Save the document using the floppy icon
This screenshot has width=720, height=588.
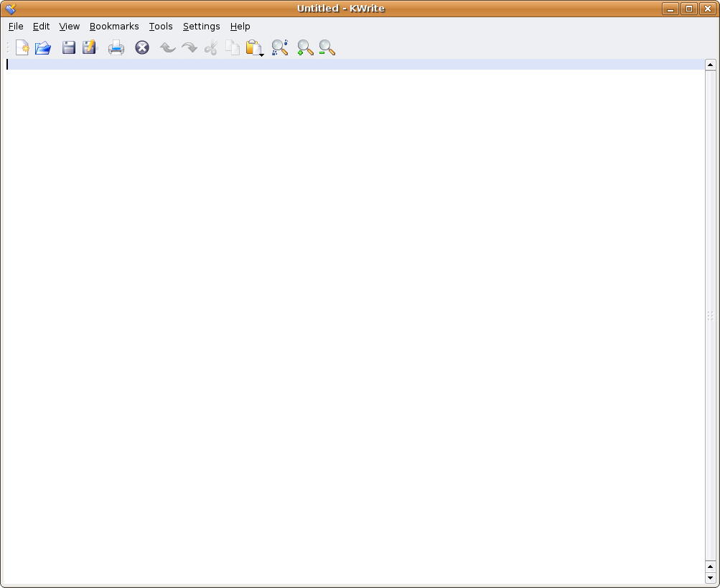[x=69, y=48]
